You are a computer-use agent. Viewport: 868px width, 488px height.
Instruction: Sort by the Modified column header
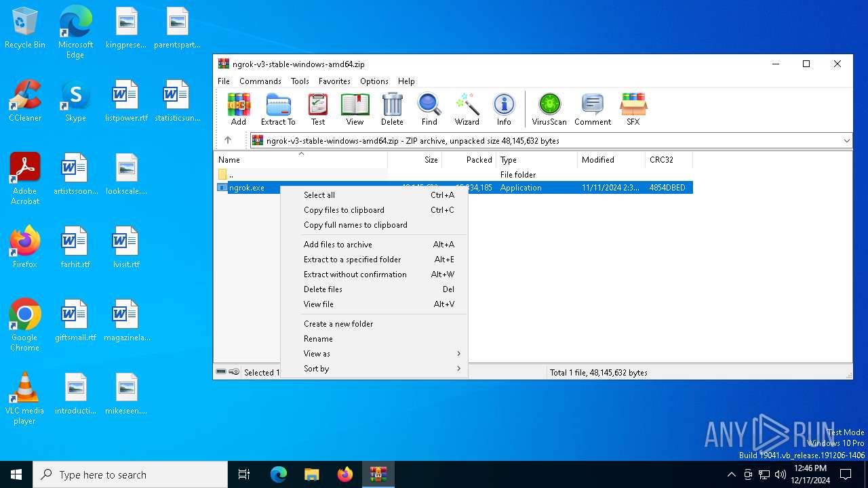pos(611,160)
